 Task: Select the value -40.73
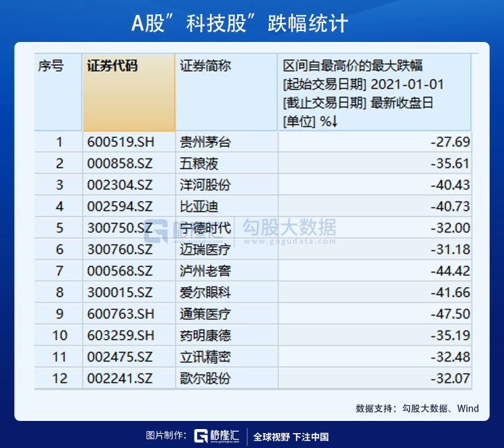(x=450, y=206)
